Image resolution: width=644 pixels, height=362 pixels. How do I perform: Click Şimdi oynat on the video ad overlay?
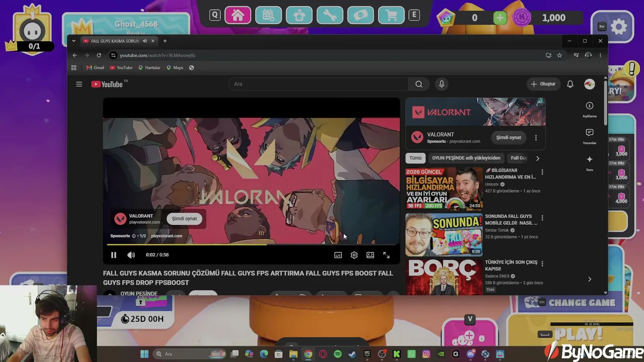point(185,219)
